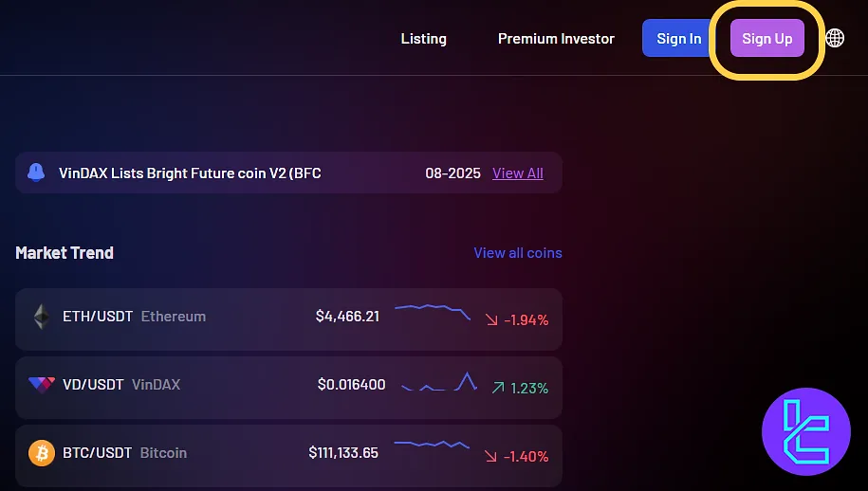868x491 pixels.
Task: Click the VD/USDT sparkline chart
Action: coord(439,383)
